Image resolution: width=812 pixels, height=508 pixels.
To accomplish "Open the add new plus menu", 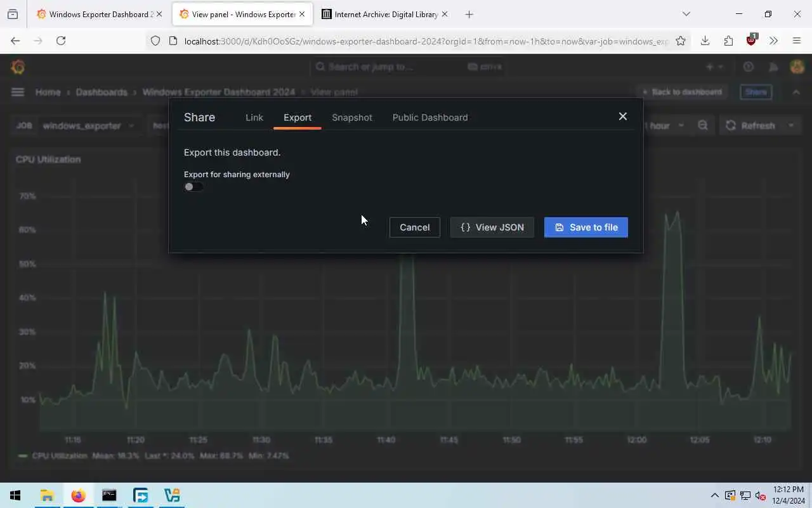I will tap(714, 67).
